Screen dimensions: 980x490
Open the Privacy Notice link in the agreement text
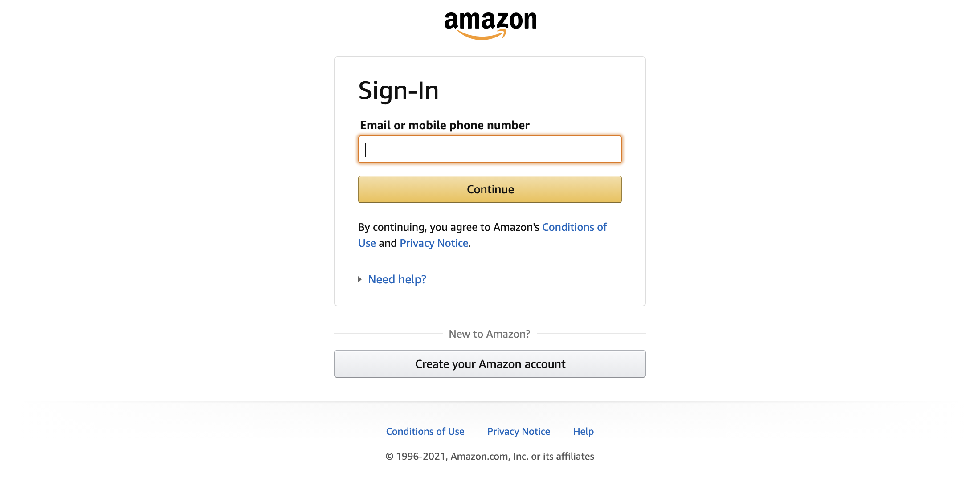(x=433, y=243)
